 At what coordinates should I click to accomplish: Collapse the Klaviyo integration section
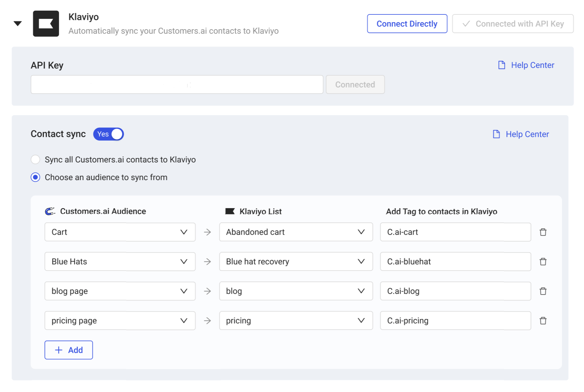18,24
